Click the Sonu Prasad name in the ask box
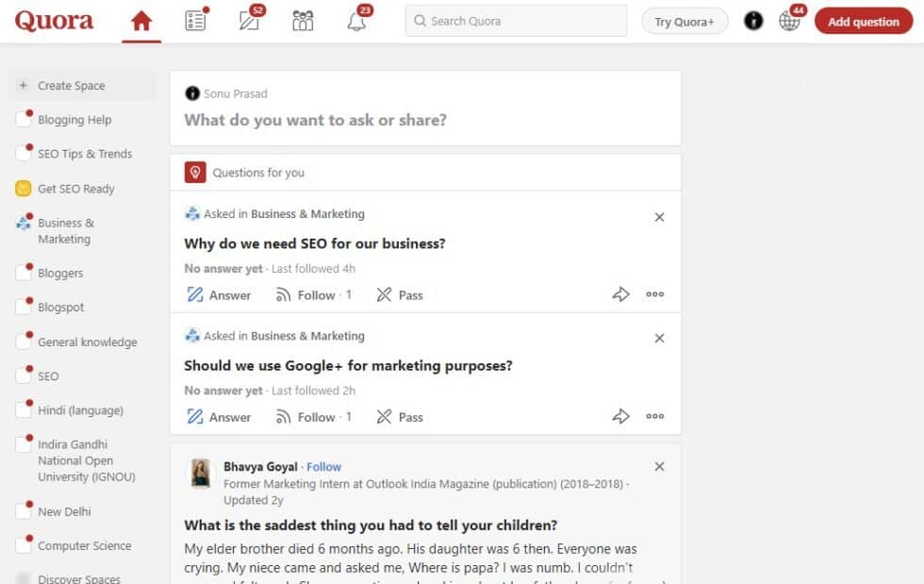This screenshot has width=924, height=584. click(235, 93)
